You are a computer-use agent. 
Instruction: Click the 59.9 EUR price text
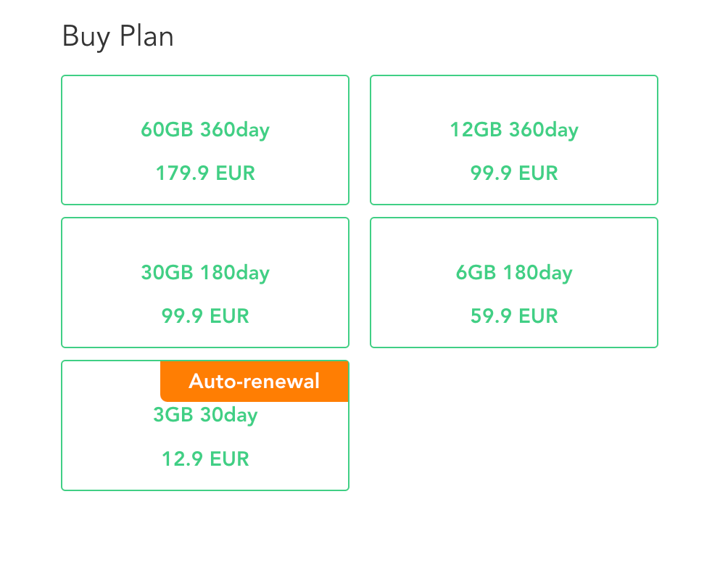click(x=514, y=316)
